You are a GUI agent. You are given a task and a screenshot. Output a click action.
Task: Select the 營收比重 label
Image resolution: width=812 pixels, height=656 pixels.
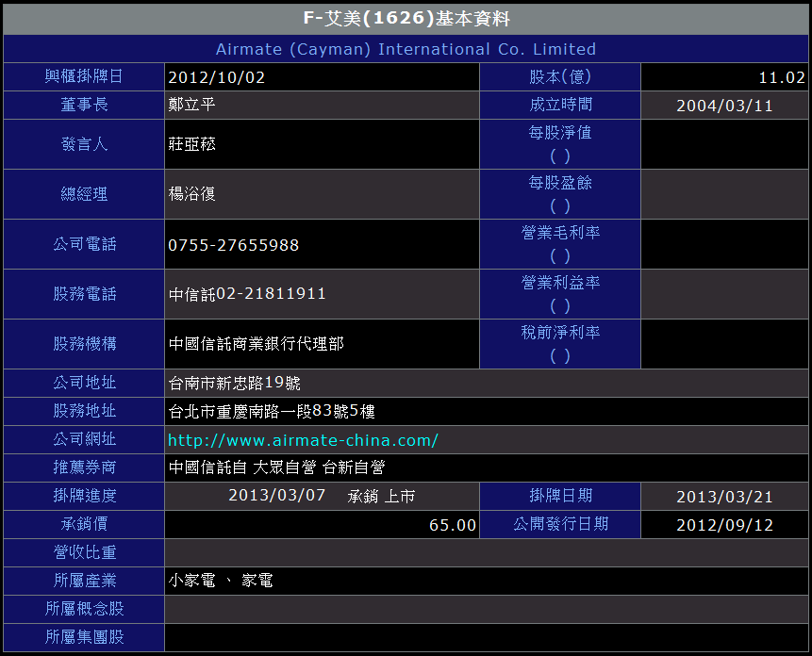tap(84, 552)
